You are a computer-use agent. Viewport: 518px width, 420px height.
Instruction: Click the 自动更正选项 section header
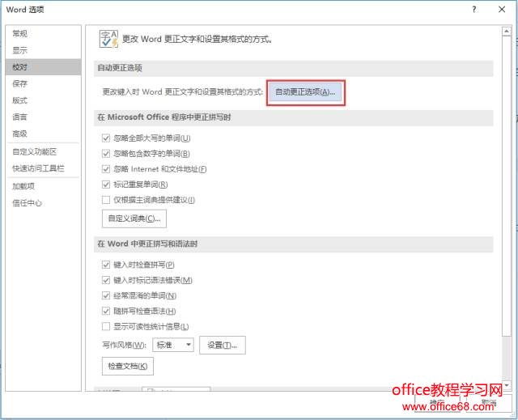[293, 68]
